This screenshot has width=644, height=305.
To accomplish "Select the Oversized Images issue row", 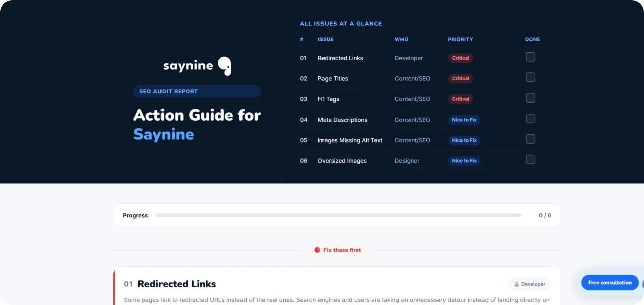I will coord(420,161).
